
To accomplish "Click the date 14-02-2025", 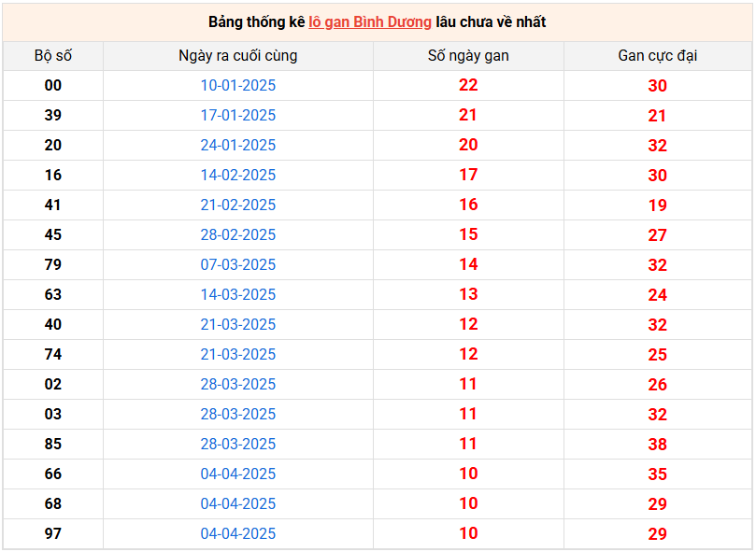I will (238, 175).
